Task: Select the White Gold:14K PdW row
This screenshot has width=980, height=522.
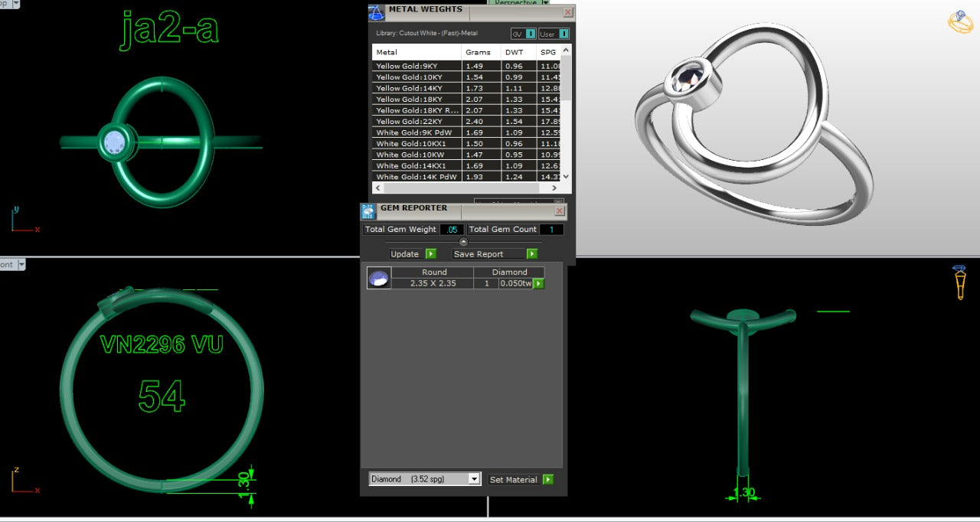Action: (x=467, y=177)
